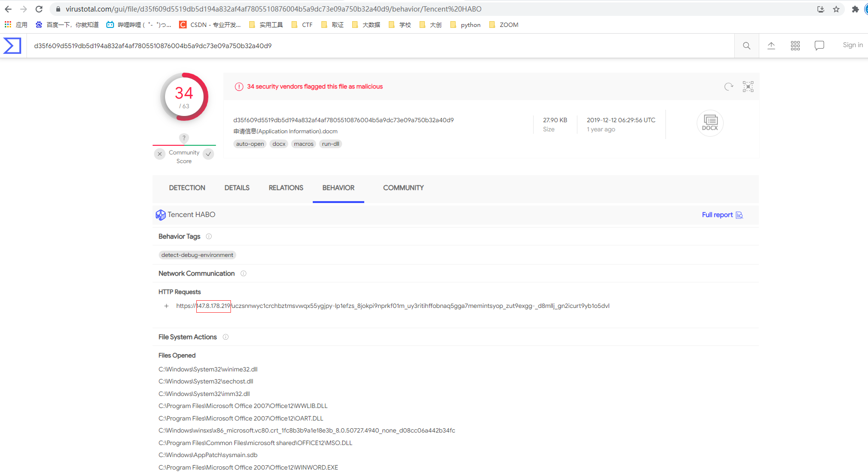
Task: Click the file name 申请信息(Application Information).docm
Action: pos(285,131)
